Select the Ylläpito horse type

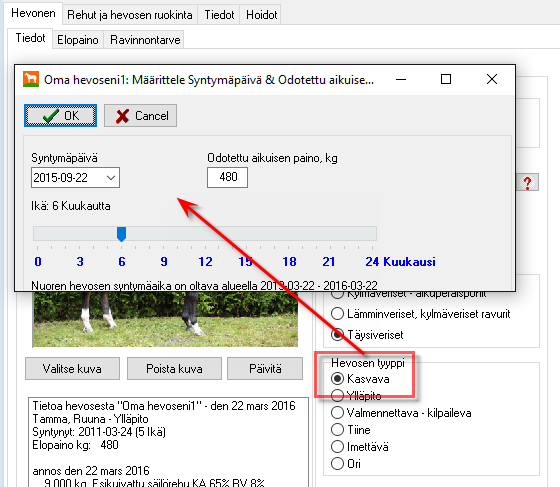point(356,396)
